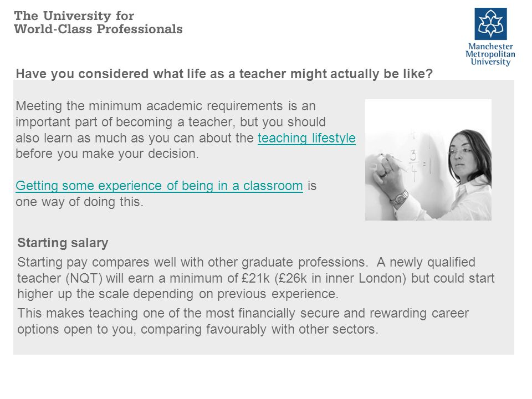This screenshot has width=532, height=399.
Task: Click the "one way of doing this." text
Action: pyautogui.click(x=79, y=202)
